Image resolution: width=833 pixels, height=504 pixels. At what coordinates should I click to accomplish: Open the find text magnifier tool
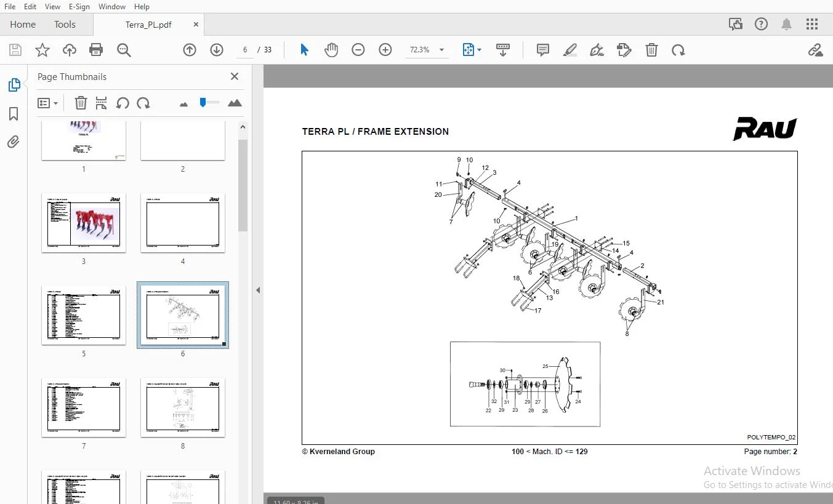(124, 50)
